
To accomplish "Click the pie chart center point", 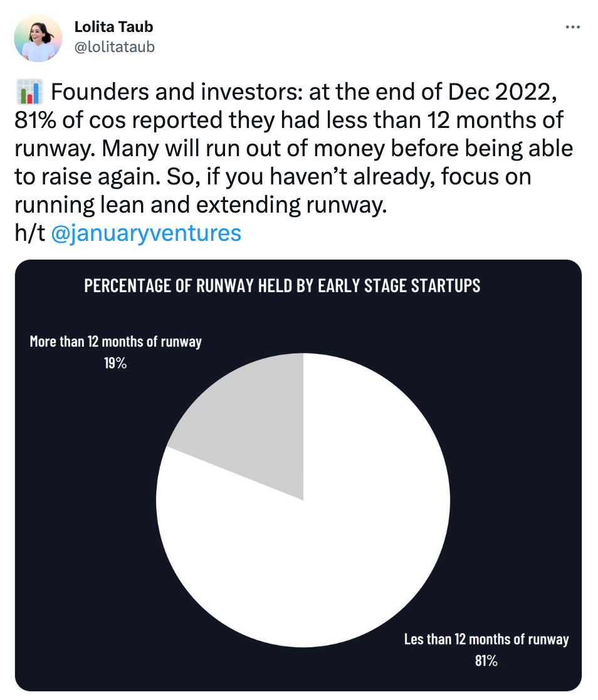I will pyautogui.click(x=303, y=500).
